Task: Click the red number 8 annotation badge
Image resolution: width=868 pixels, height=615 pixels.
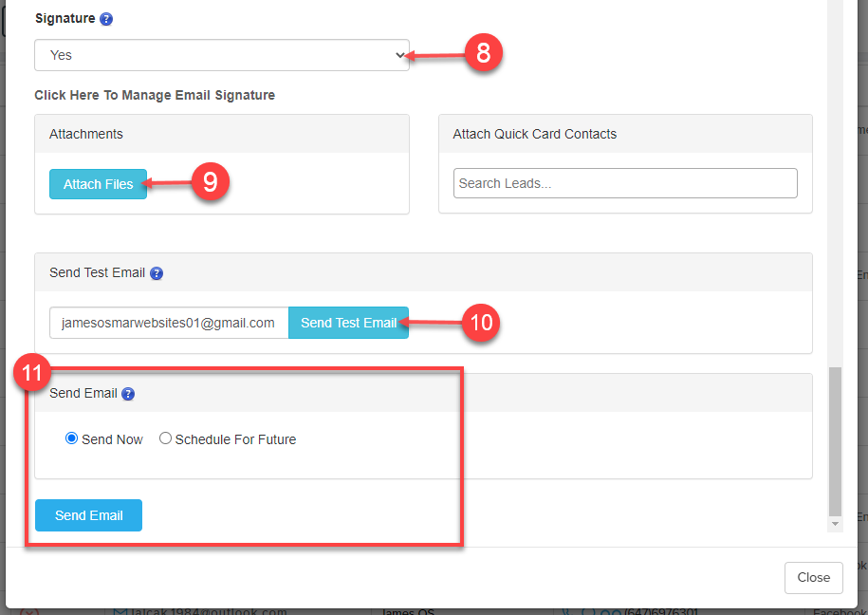Action: click(483, 53)
